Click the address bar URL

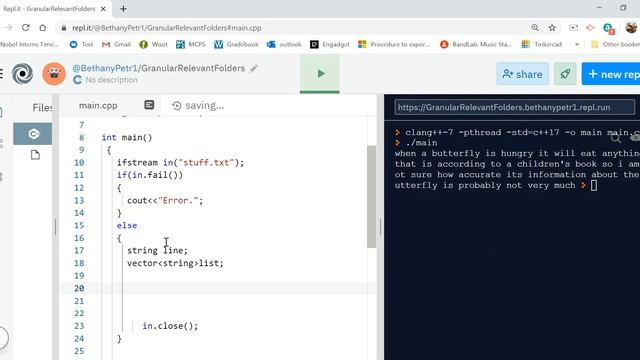tap(167, 28)
